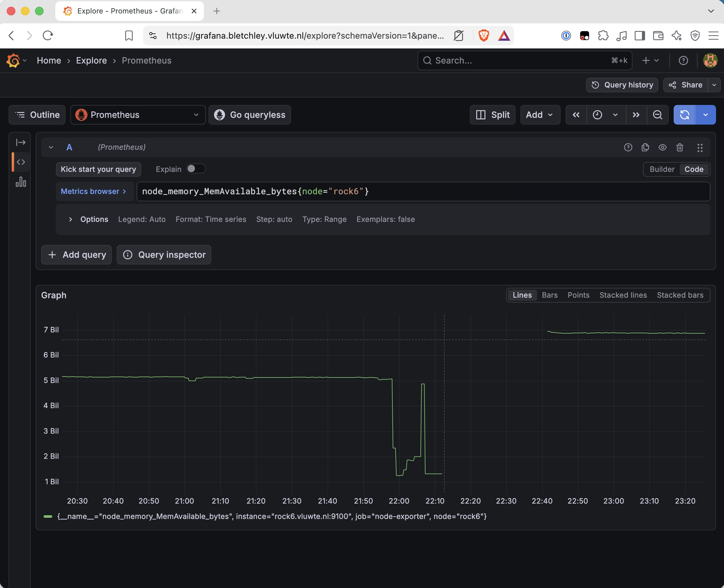Viewport: 724px width, 588px height.
Task: Duplicate query A
Action: coord(645,147)
